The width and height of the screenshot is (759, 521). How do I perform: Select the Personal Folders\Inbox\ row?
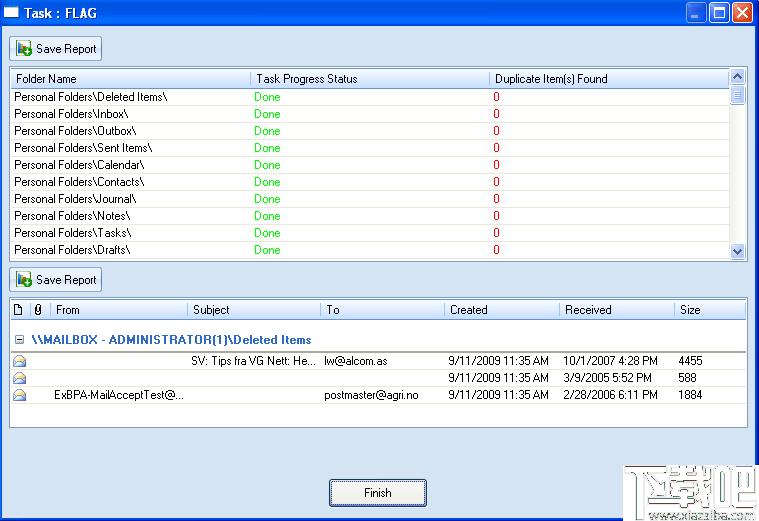(x=370, y=114)
